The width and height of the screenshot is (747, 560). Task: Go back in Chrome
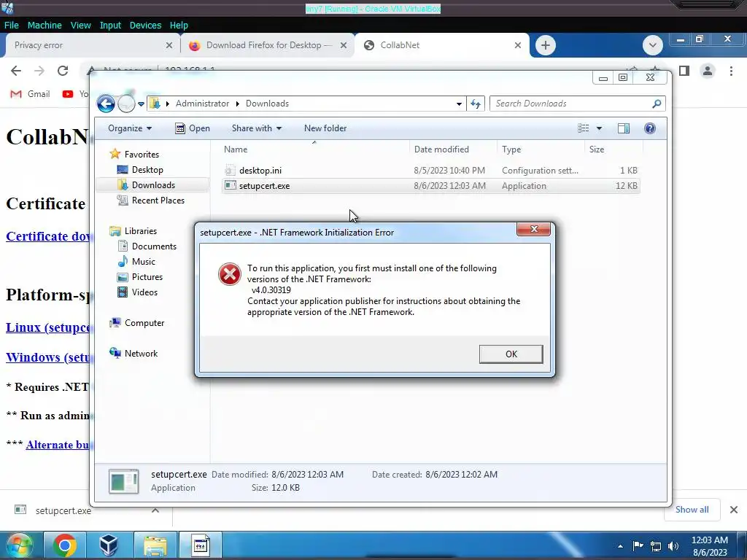(x=16, y=71)
